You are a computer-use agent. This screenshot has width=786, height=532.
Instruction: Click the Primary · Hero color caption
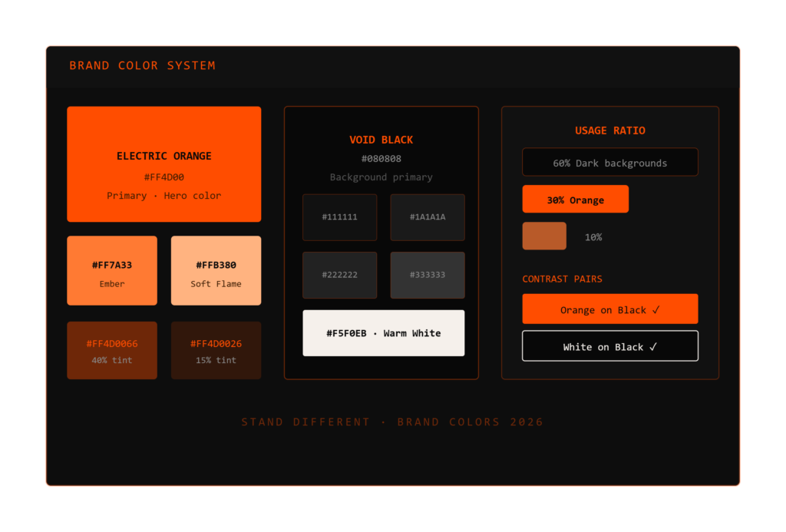164,196
